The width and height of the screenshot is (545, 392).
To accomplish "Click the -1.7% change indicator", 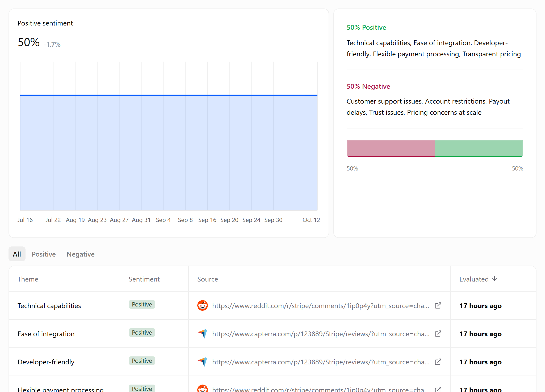I will [x=52, y=44].
